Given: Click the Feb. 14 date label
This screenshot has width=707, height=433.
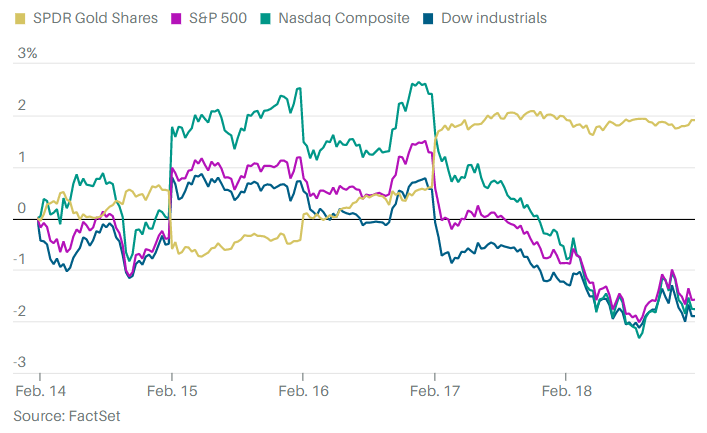Looking at the screenshot, I should click(38, 390).
